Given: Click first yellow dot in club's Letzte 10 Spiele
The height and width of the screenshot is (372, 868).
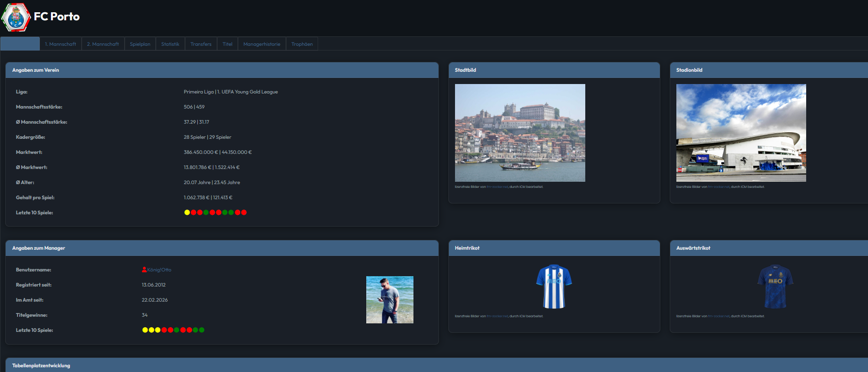Looking at the screenshot, I should (187, 212).
